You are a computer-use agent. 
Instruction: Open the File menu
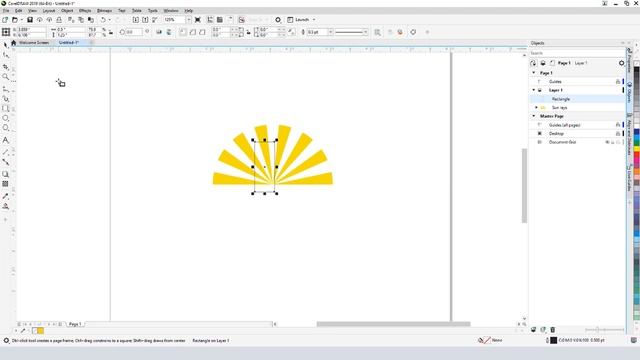[6, 11]
